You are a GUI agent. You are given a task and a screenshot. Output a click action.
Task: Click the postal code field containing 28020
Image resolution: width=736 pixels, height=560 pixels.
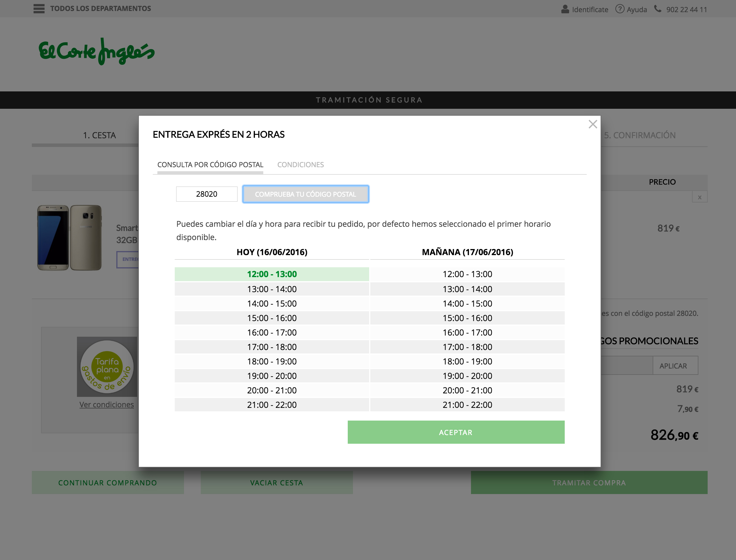(207, 194)
